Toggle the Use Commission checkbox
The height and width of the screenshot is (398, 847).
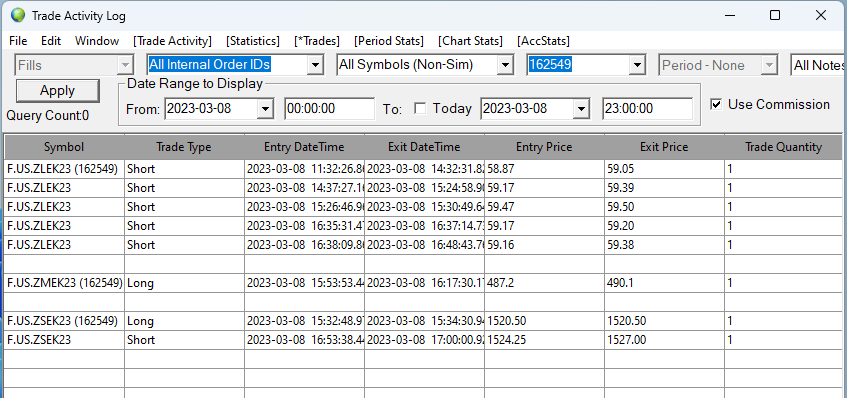point(716,105)
